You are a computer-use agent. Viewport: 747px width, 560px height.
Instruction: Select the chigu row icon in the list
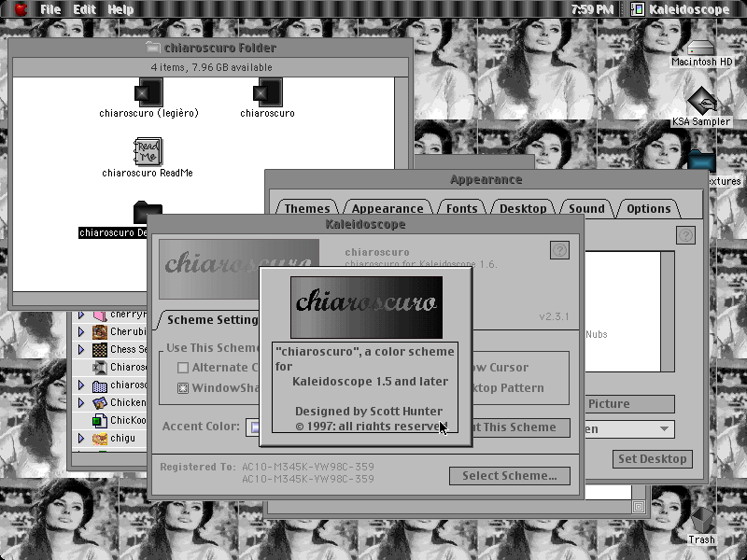(x=100, y=438)
